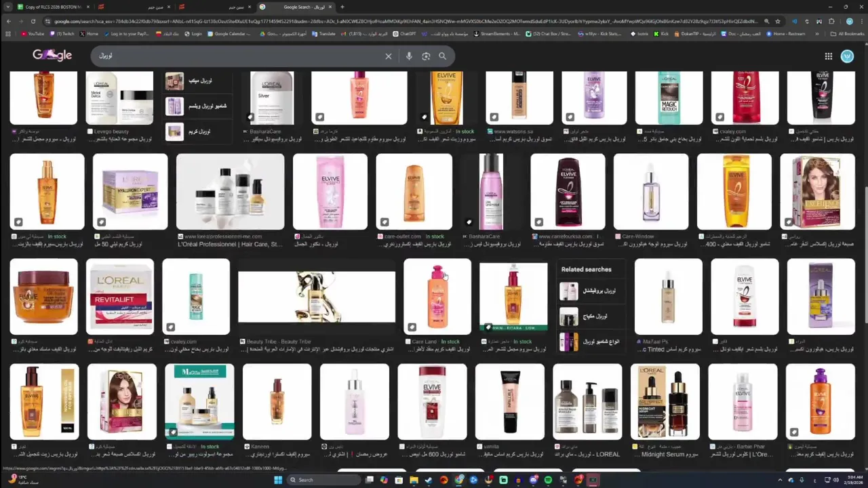Open the tab search dropdown arrow
The width and height of the screenshot is (868, 488).
coord(8,7)
